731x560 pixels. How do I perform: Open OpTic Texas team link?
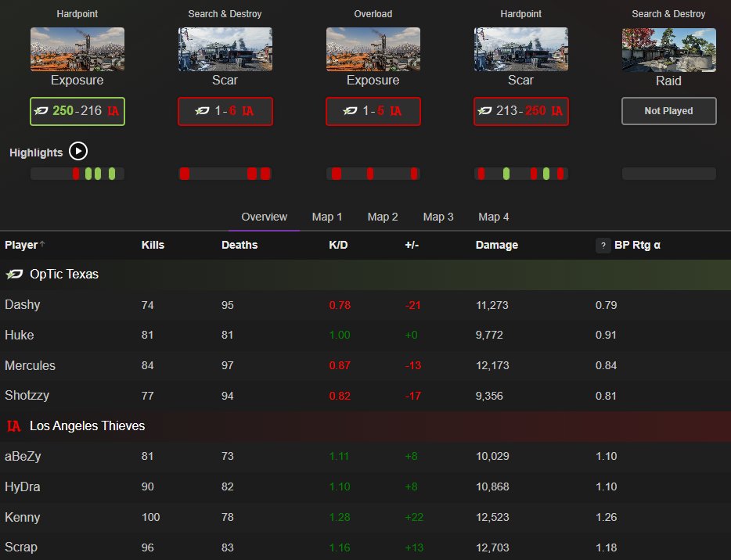pos(64,274)
